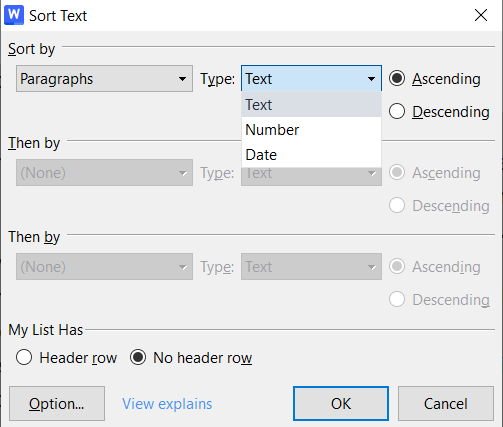Confirm sorting with the OK button
This screenshot has width=503, height=427.
pos(341,404)
